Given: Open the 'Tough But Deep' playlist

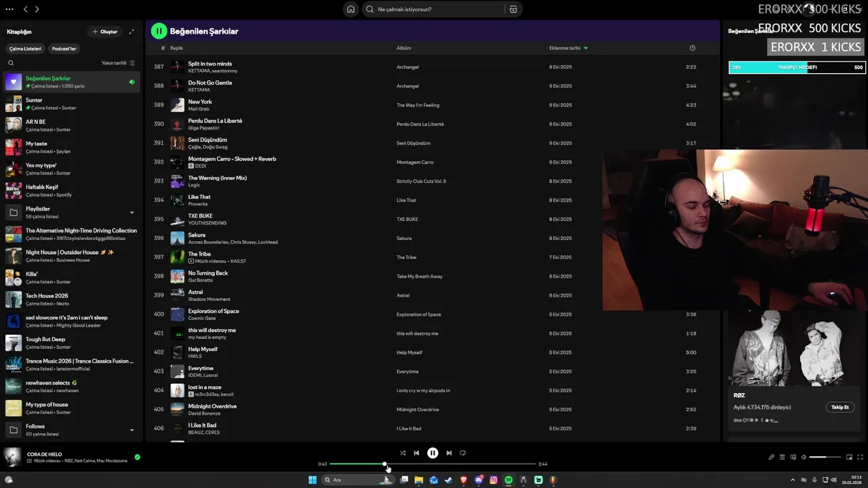Looking at the screenshot, I should pos(72,343).
